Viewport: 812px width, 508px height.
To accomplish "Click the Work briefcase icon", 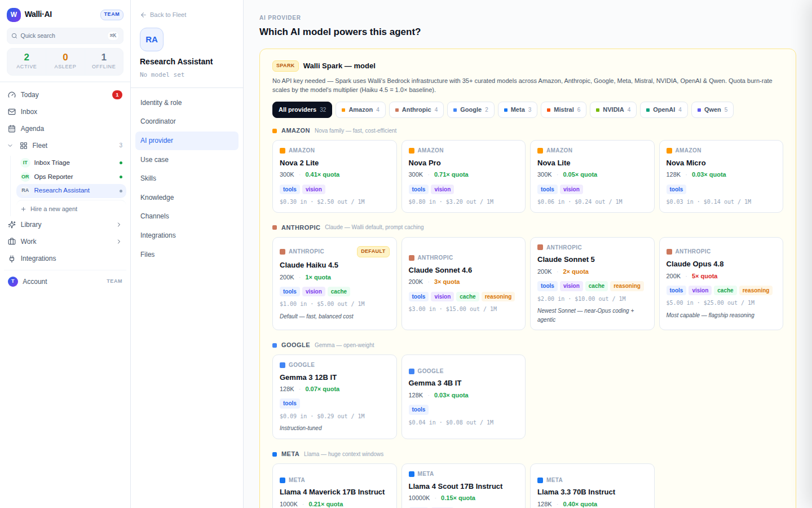I will (12, 242).
